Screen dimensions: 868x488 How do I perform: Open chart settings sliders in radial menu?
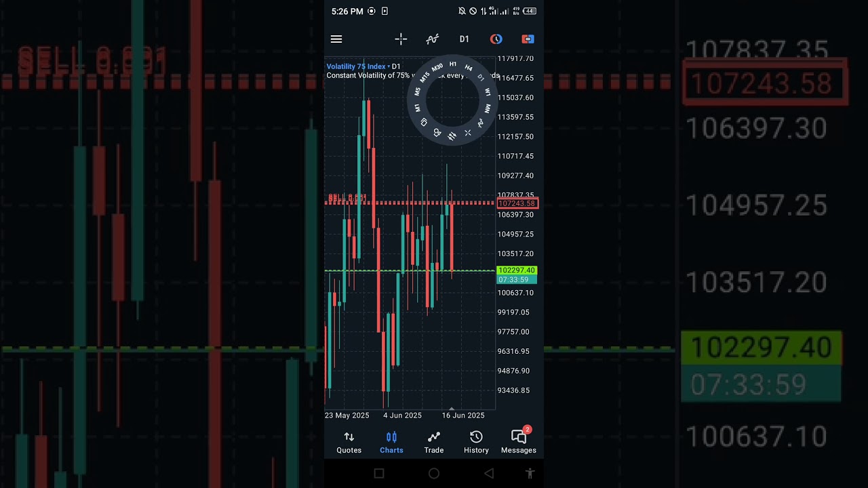(x=452, y=136)
